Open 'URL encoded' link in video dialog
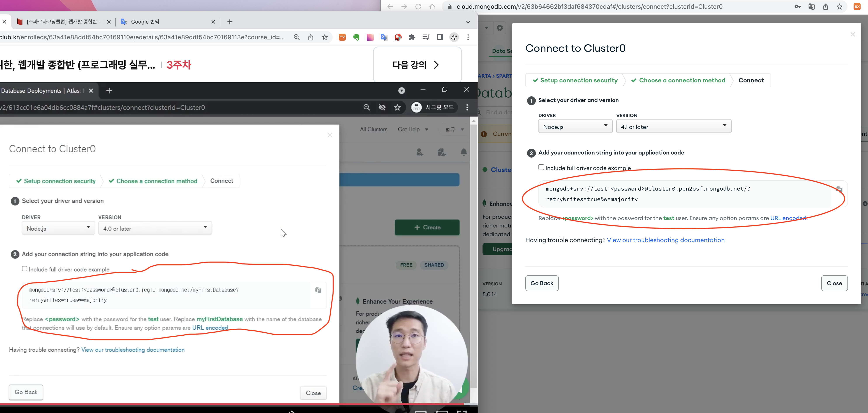868x413 pixels. (x=210, y=328)
